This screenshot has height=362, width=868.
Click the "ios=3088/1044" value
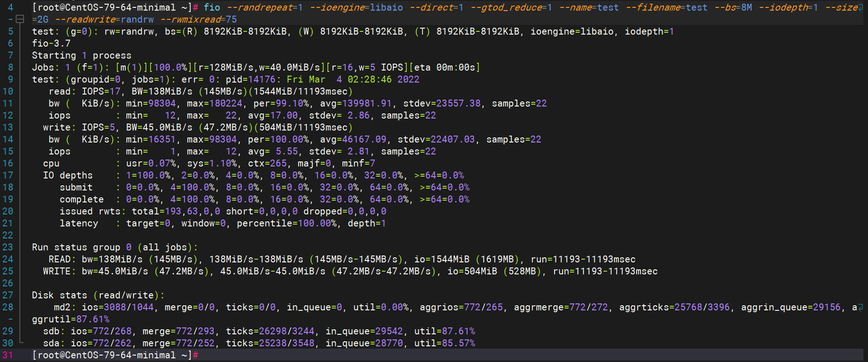(x=118, y=307)
